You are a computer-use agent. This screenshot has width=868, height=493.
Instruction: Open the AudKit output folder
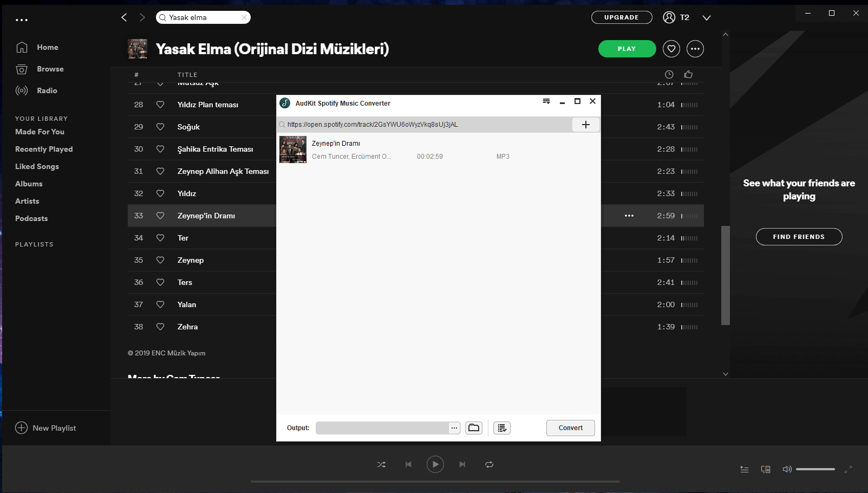point(474,428)
